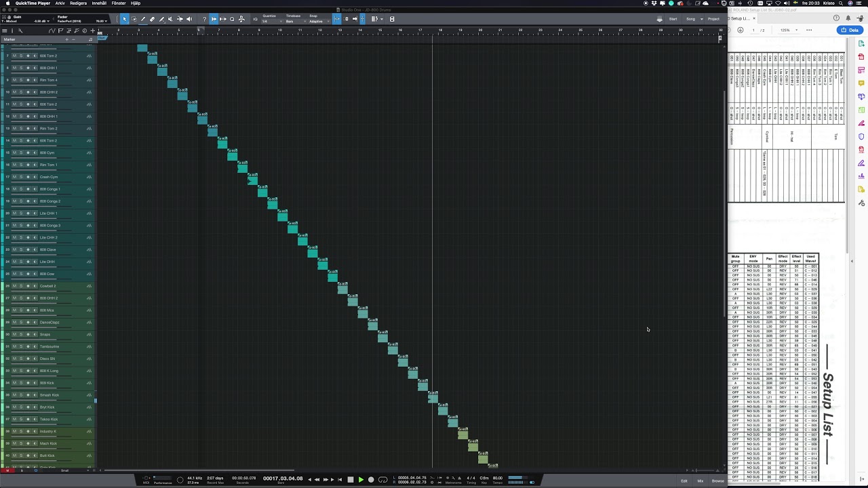868x488 pixels.
Task: Open the more options dots in PDF viewer
Action: [809, 30]
